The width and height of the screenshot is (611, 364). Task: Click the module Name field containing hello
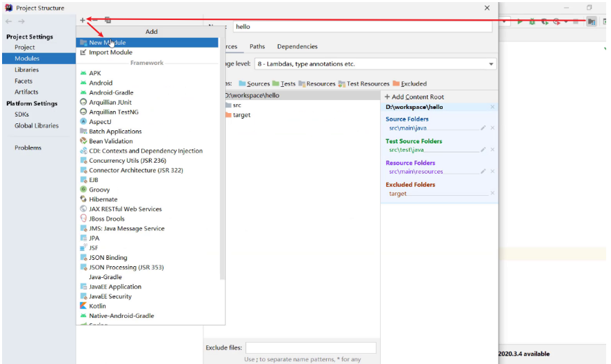pyautogui.click(x=362, y=26)
